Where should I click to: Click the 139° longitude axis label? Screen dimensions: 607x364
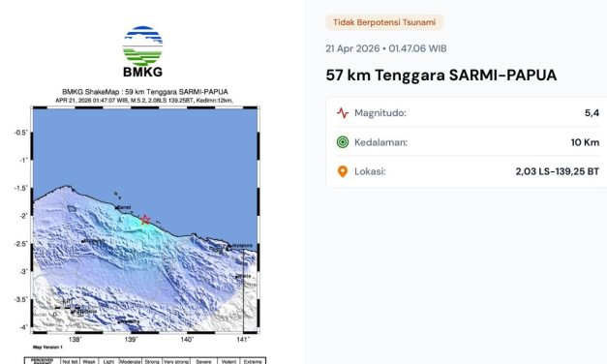click(132, 340)
